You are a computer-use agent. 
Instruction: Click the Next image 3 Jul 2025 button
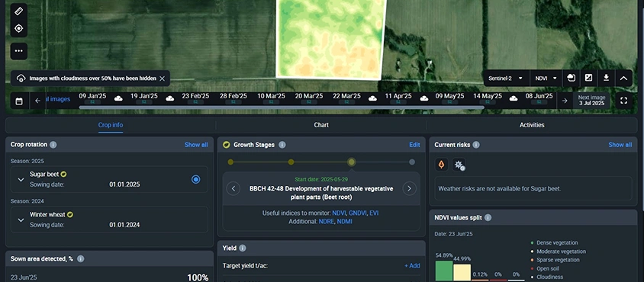click(x=591, y=101)
